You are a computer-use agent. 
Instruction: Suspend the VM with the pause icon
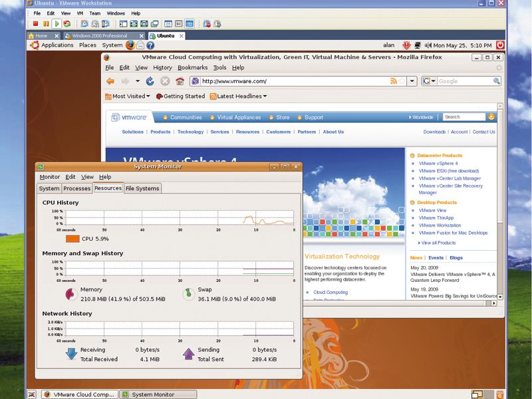(x=46, y=24)
